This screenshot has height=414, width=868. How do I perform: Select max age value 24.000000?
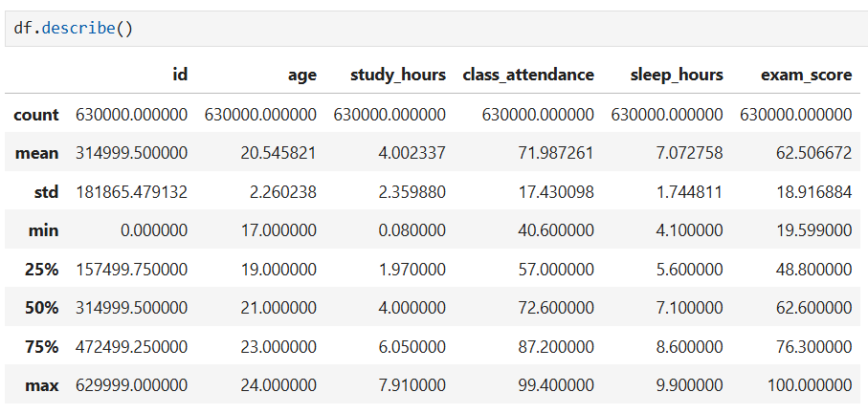pos(278,385)
